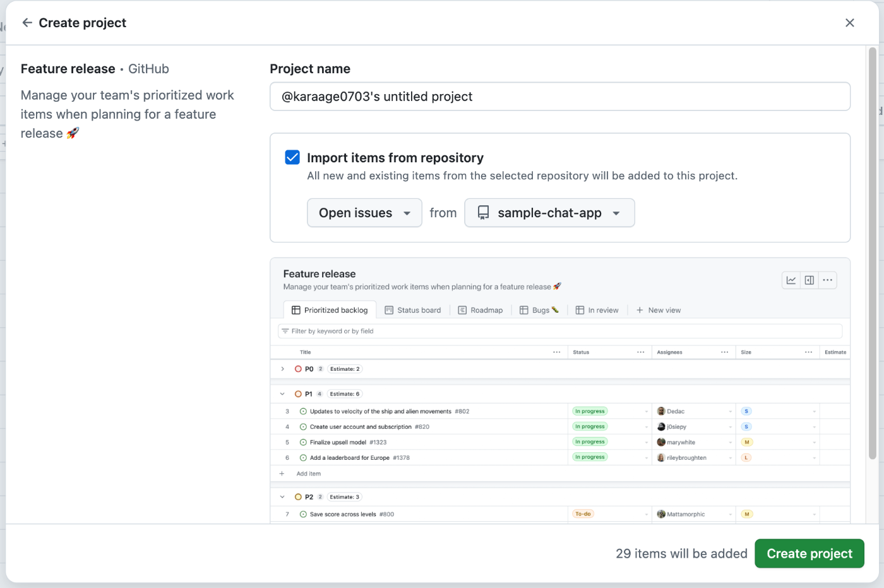Open the Roadmap tab
This screenshot has width=884, height=588.
coord(481,310)
